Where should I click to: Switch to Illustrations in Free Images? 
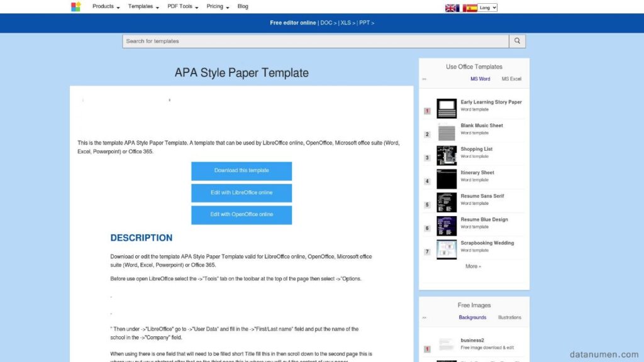pos(509,317)
